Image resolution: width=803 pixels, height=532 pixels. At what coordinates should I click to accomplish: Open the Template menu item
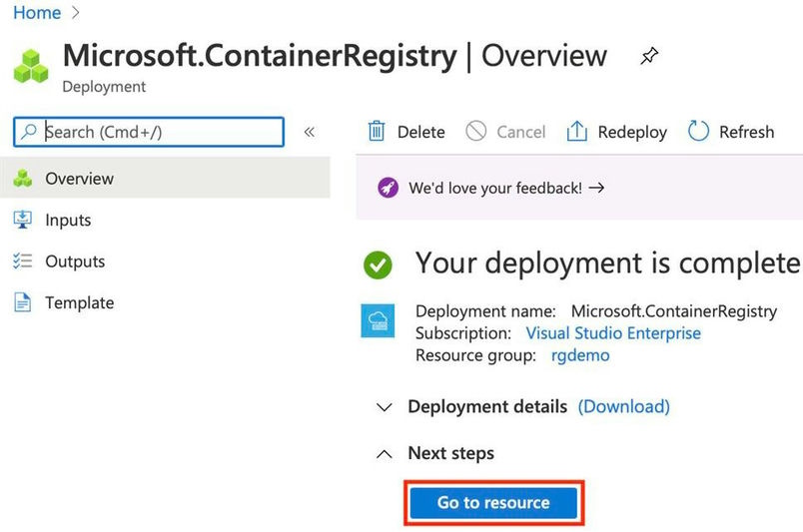[x=79, y=302]
